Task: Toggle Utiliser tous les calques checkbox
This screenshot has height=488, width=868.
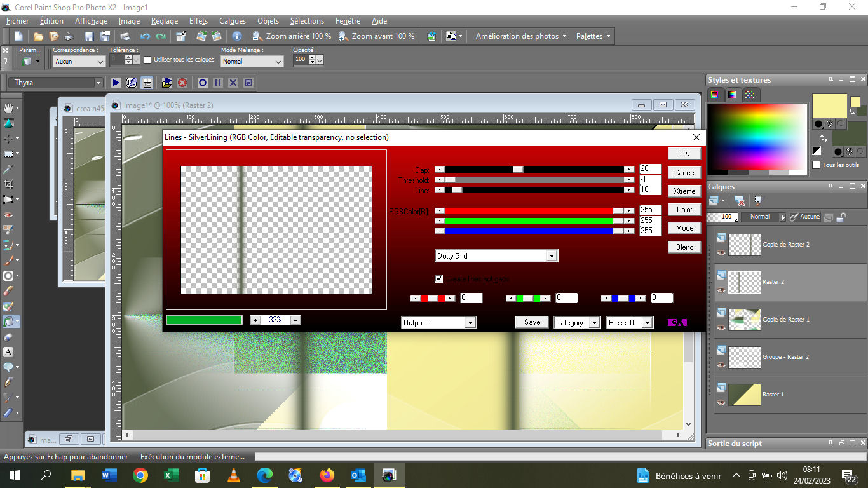Action: point(148,60)
